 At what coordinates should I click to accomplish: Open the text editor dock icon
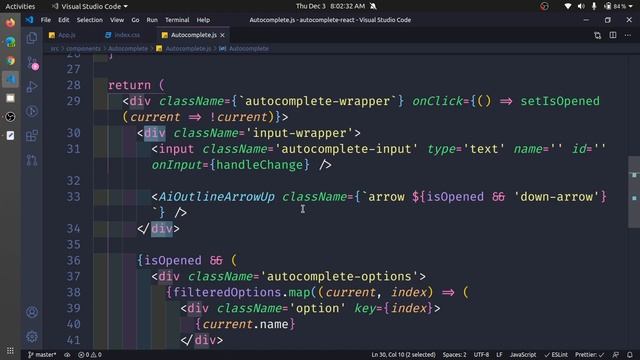(x=10, y=136)
